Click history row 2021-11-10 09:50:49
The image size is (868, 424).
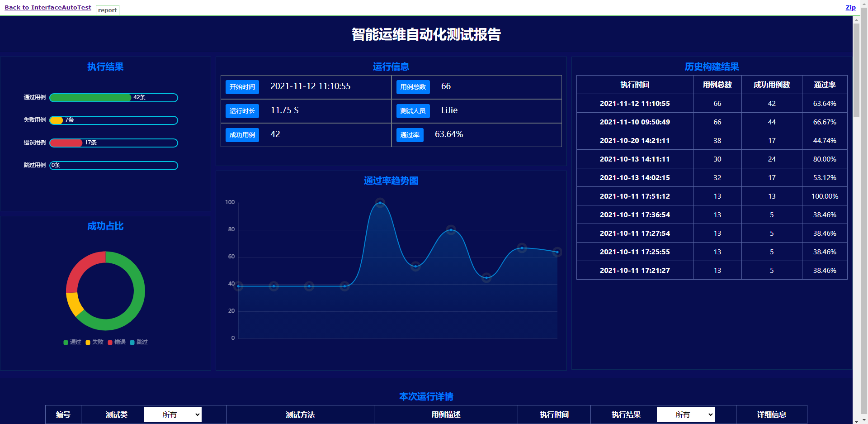(712, 122)
